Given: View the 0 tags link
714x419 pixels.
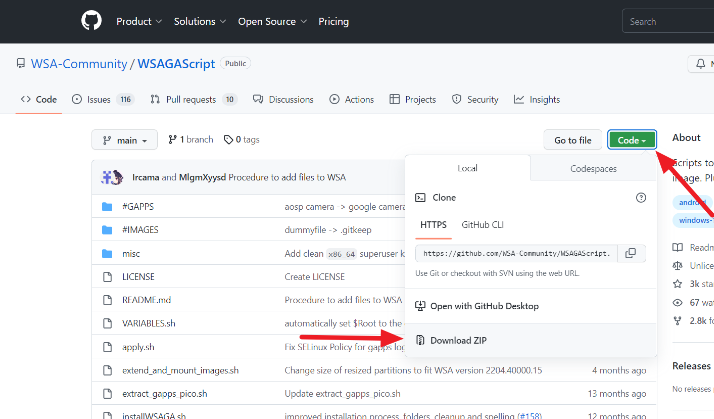Looking at the screenshot, I should click(x=241, y=139).
